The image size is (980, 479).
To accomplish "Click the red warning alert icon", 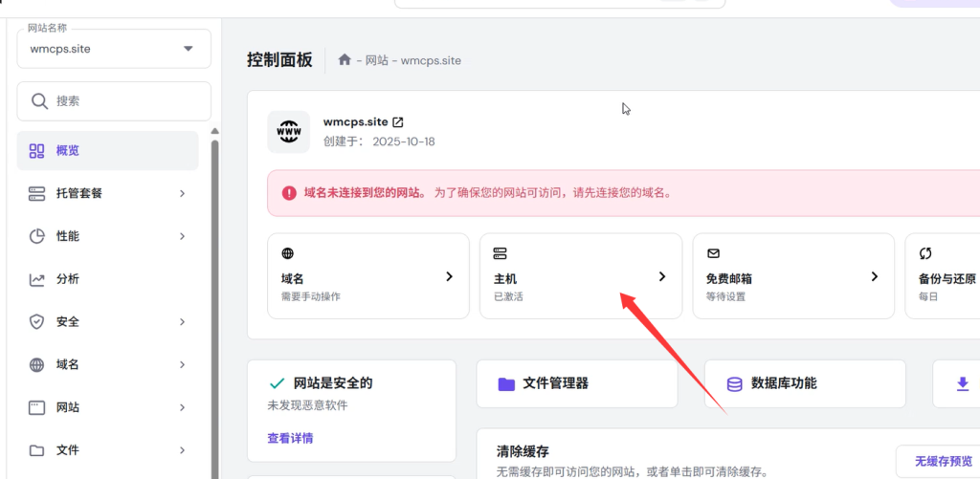I will pyautogui.click(x=289, y=192).
